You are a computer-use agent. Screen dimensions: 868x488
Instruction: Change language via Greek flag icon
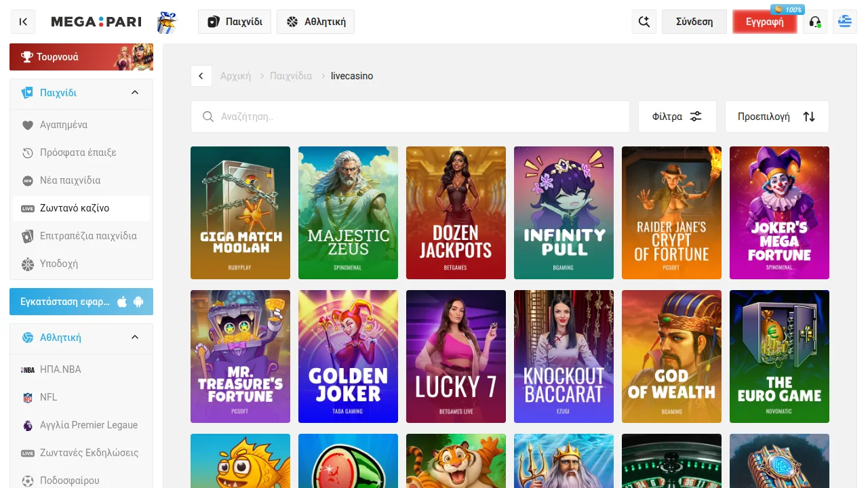(x=845, y=22)
